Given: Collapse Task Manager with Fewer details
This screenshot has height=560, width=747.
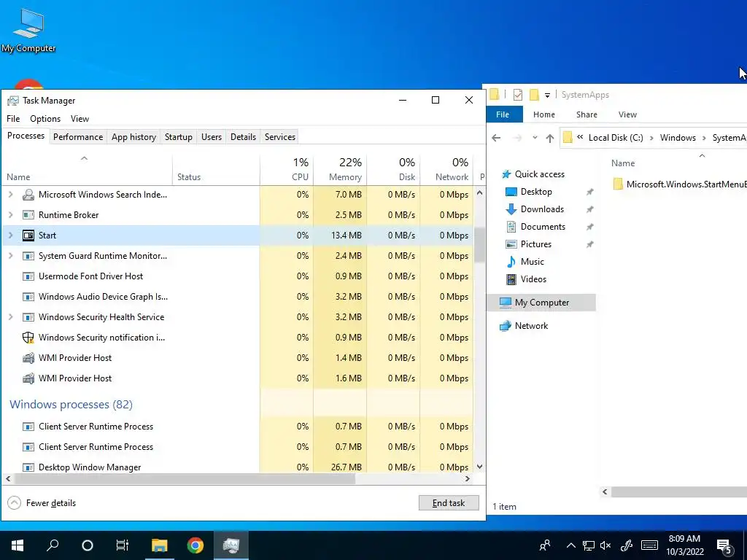Looking at the screenshot, I should tap(42, 503).
